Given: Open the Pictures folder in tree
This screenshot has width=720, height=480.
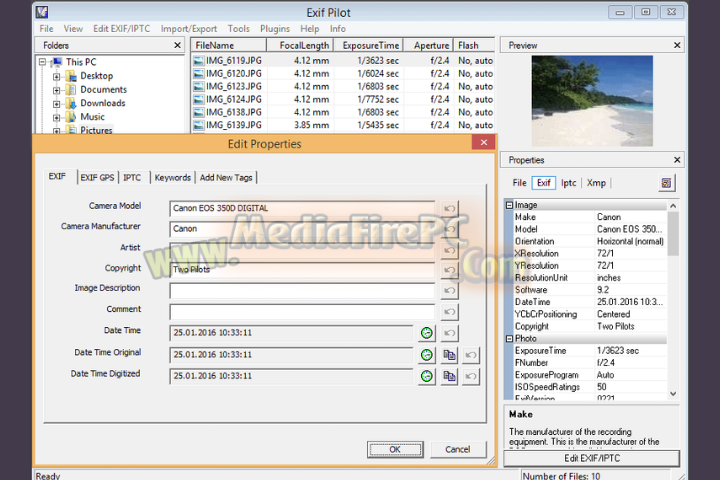Looking at the screenshot, I should click(x=96, y=130).
